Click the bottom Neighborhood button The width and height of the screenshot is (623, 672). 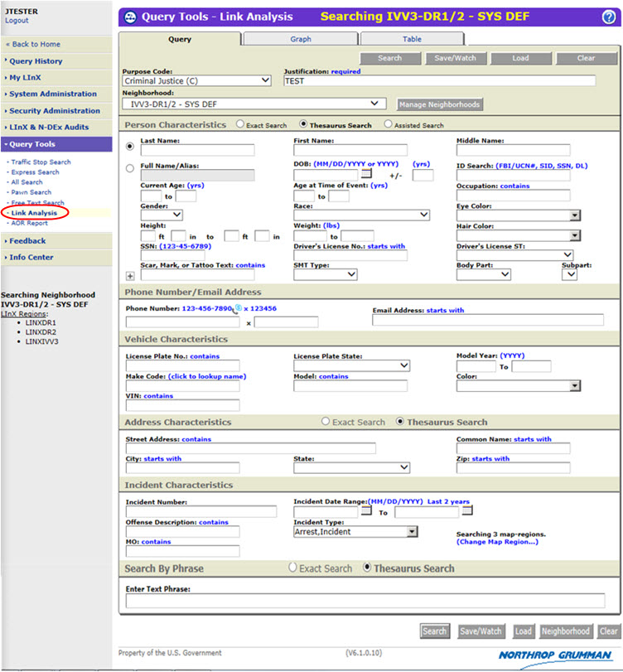pyautogui.click(x=566, y=631)
